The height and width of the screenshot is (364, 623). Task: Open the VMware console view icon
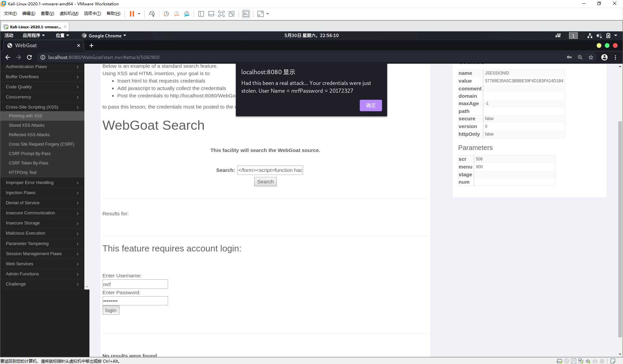[x=246, y=14]
